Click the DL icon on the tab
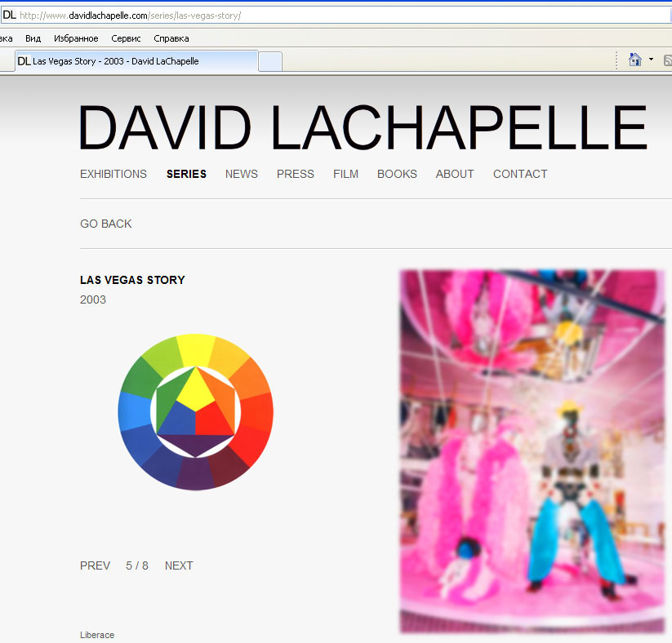This screenshot has height=643, width=672. [x=24, y=61]
